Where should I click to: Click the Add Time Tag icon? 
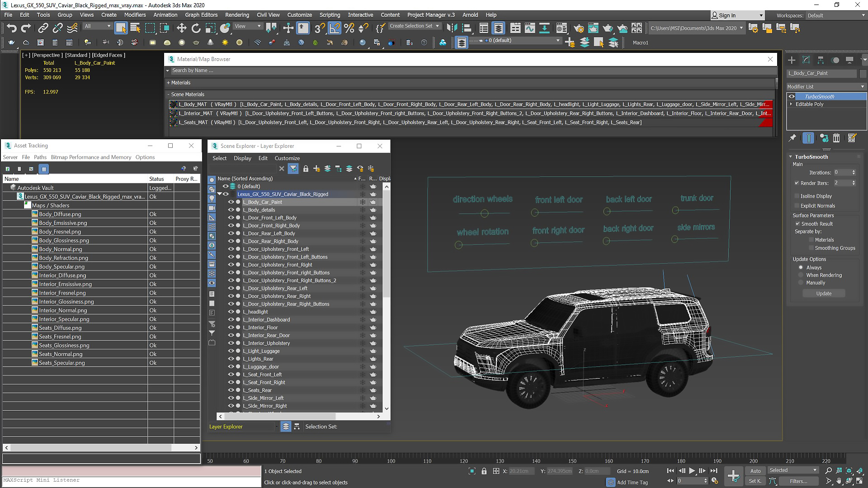coord(611,482)
